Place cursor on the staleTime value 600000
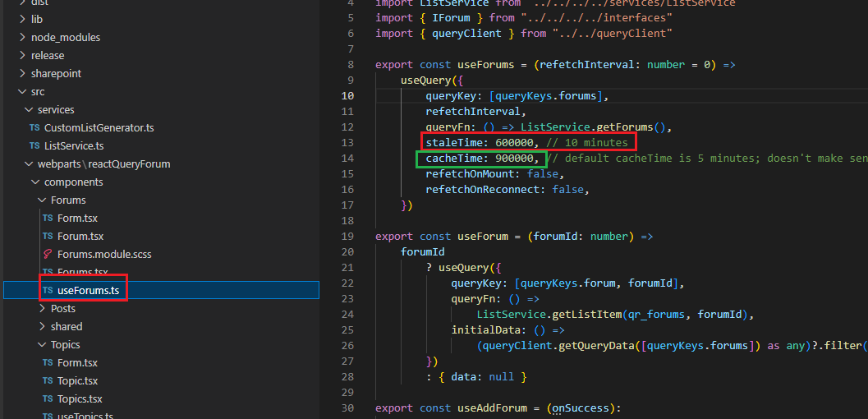The width and height of the screenshot is (868, 419). 516,142
